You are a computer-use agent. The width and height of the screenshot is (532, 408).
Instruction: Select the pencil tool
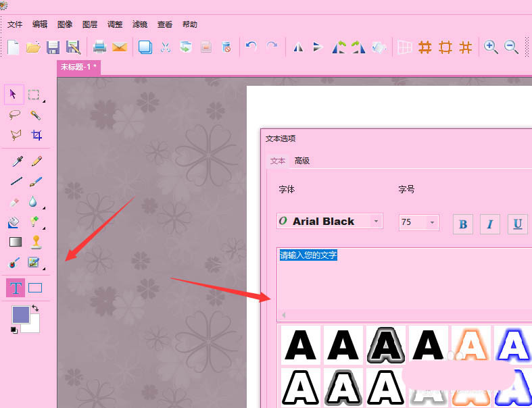[x=37, y=161]
